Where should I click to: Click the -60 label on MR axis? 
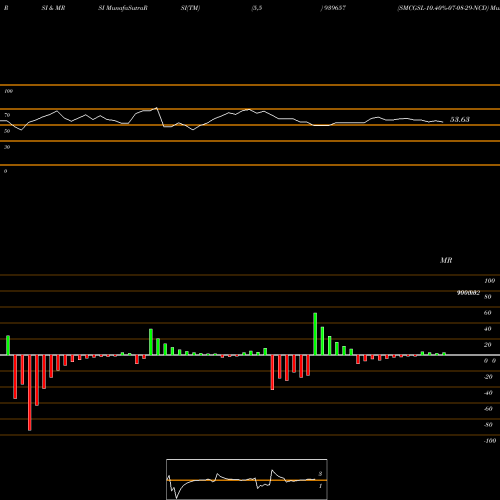[488, 409]
